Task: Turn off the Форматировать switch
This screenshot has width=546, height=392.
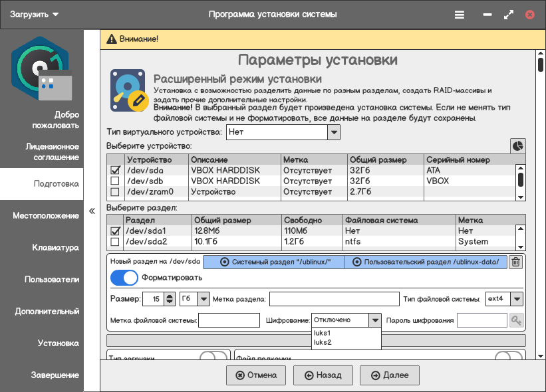Action: pyautogui.click(x=124, y=278)
